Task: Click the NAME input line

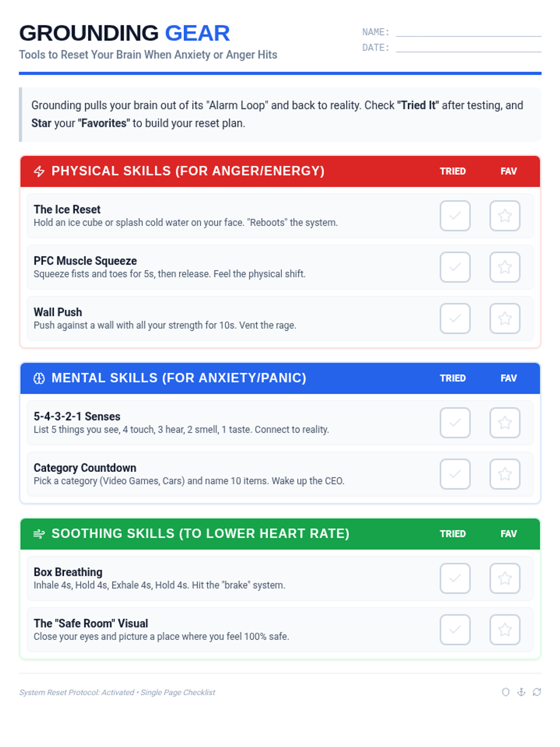Action: click(468, 32)
